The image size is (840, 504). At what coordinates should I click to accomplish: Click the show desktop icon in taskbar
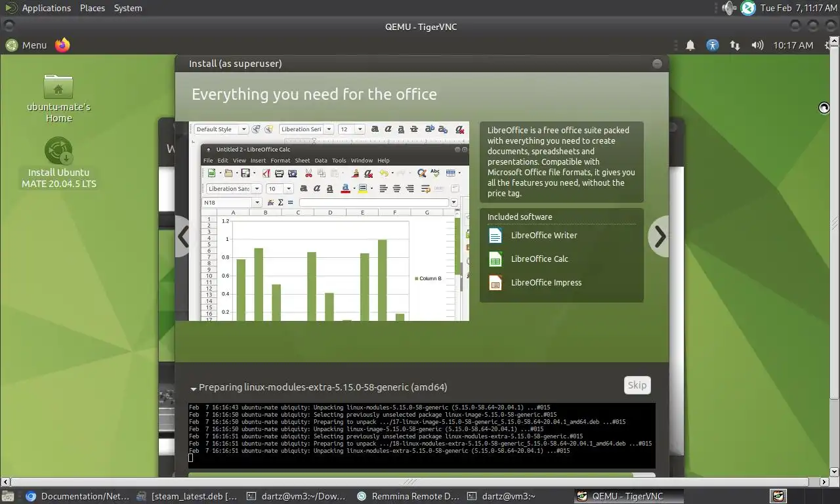(8, 496)
